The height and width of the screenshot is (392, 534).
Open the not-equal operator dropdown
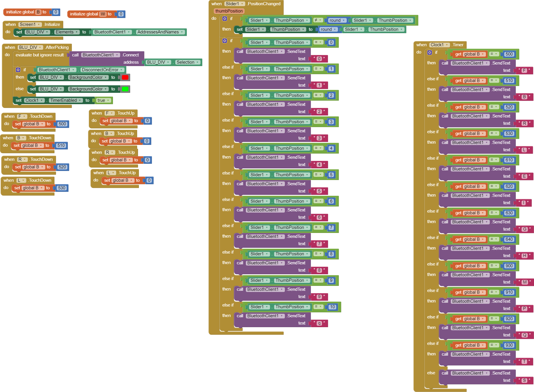coord(318,20)
